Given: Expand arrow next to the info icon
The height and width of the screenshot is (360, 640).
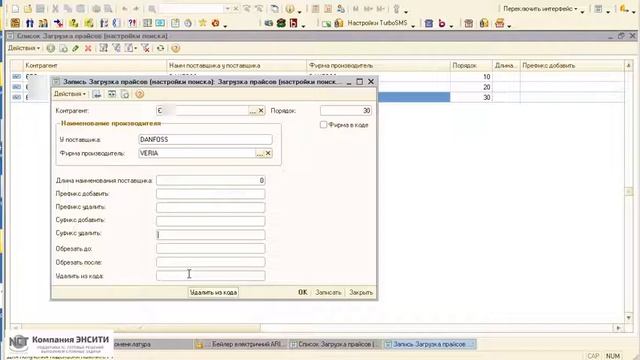Looking at the screenshot, I should click(299, 11).
